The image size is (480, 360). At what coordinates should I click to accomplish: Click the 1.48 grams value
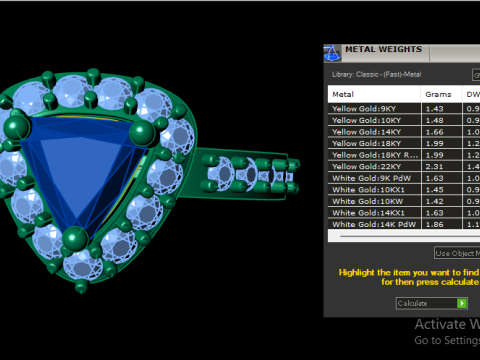pyautogui.click(x=435, y=120)
